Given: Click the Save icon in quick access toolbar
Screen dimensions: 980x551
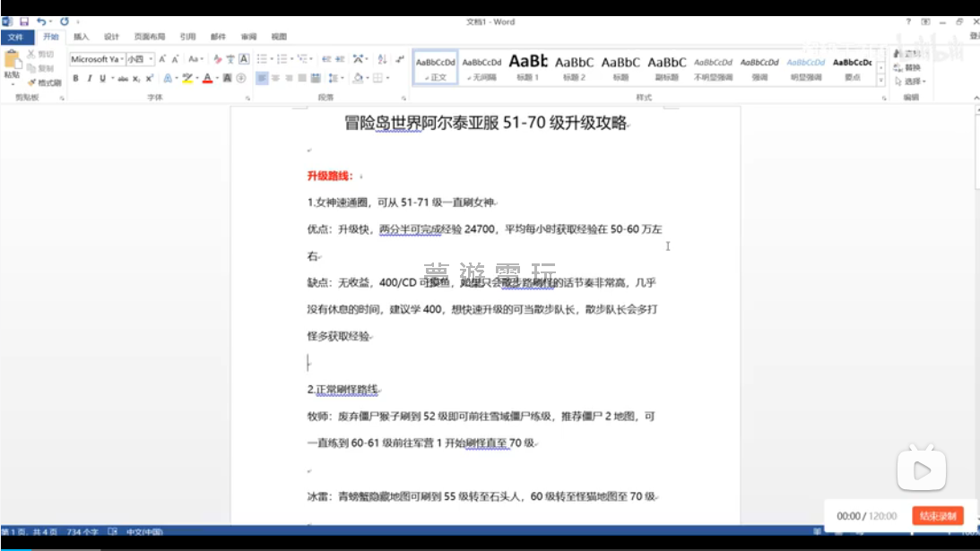Looking at the screenshot, I should click(24, 22).
